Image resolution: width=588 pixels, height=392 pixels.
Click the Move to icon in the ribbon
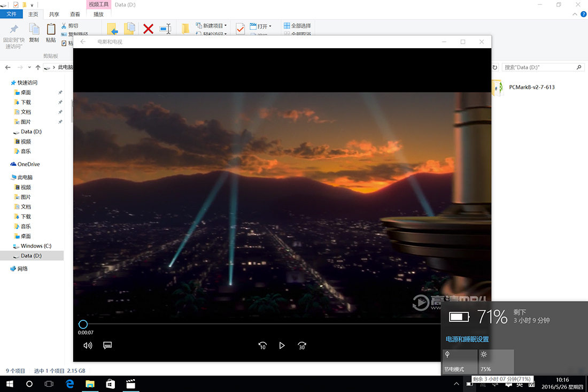click(112, 29)
